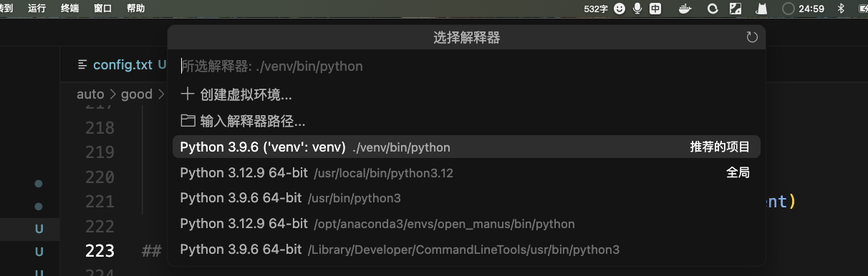
Task: Click 创建虚拟环境 option
Action: [246, 94]
